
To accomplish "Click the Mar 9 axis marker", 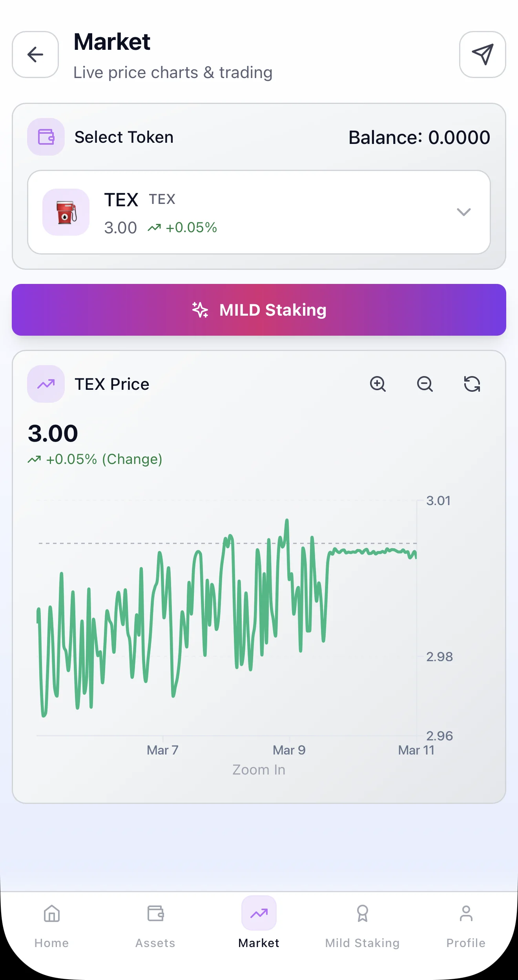I will coord(289,750).
